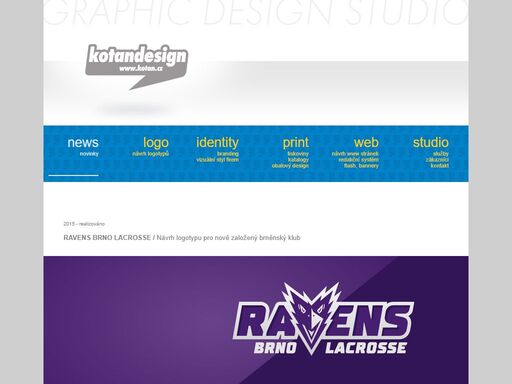Click the tiskoviny sublink under print
The width and height of the screenshot is (512, 384).
click(298, 154)
